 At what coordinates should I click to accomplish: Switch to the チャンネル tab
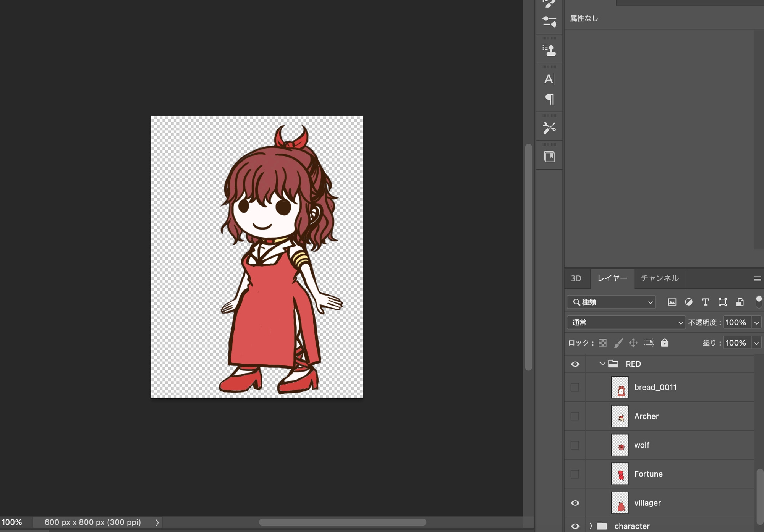click(x=659, y=278)
